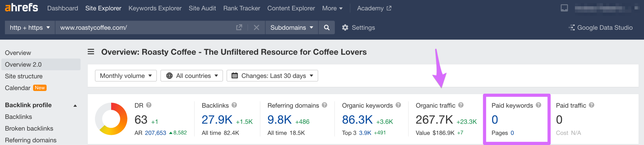Click the magnifier search button
This screenshot has height=145, width=644.
coord(327,27)
